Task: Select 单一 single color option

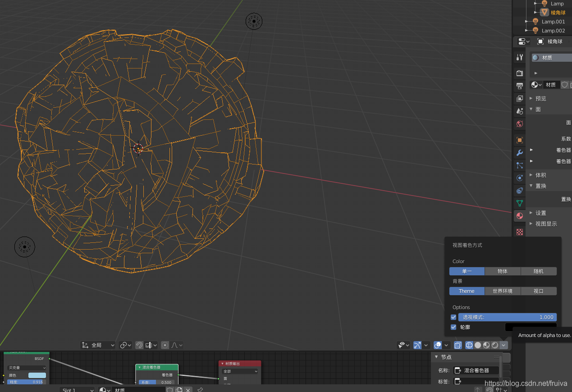Action: click(467, 271)
